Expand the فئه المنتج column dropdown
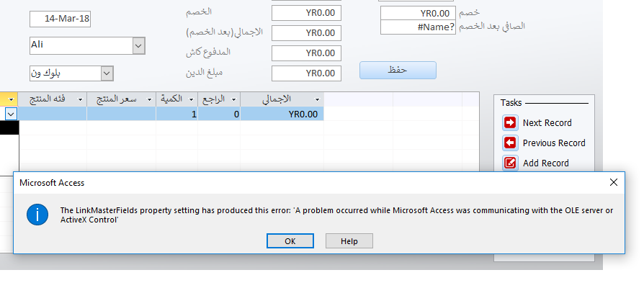The width and height of the screenshot is (644, 306). pyautogui.click(x=80, y=100)
